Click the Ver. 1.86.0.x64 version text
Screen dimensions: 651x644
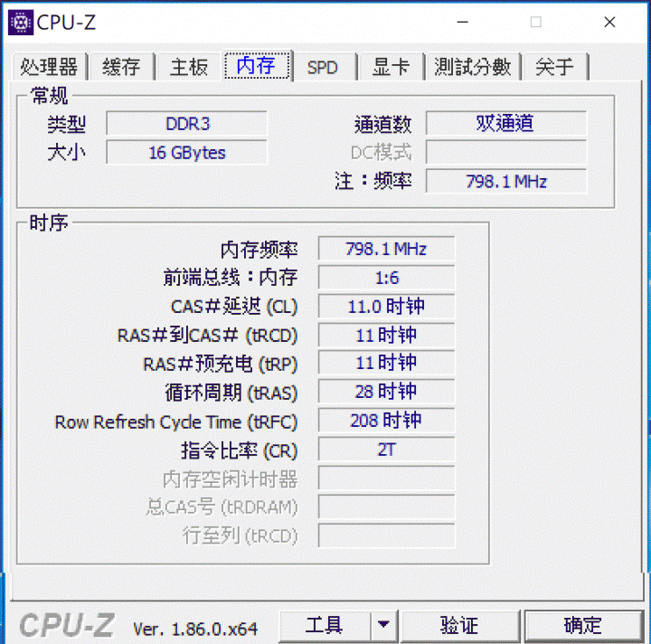195,629
